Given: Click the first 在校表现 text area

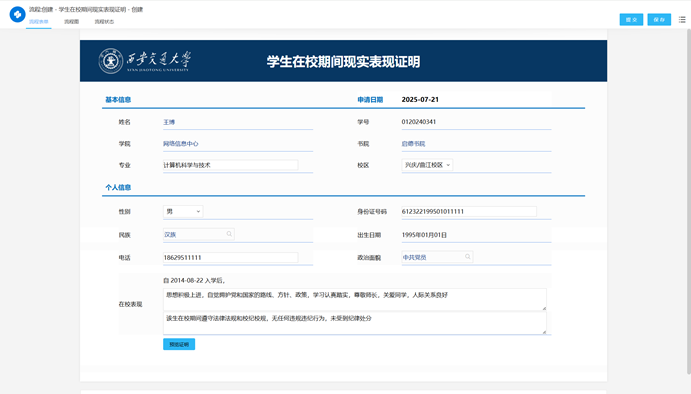Looking at the screenshot, I should pos(355,300).
